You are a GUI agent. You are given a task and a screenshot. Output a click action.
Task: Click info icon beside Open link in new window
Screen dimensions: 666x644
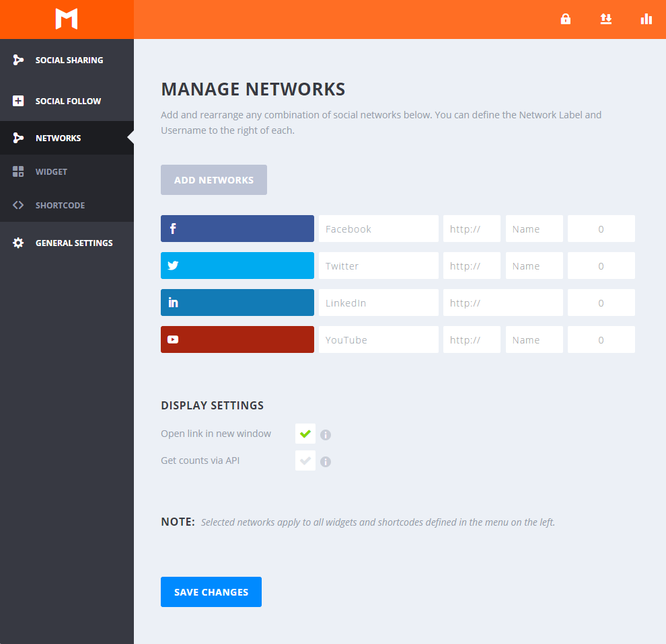click(x=326, y=435)
